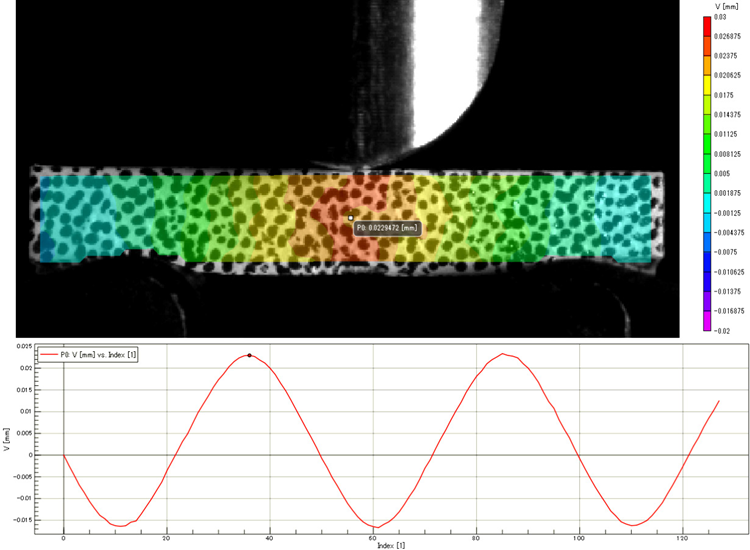Click the color bar maximum value 0.03

720,17
